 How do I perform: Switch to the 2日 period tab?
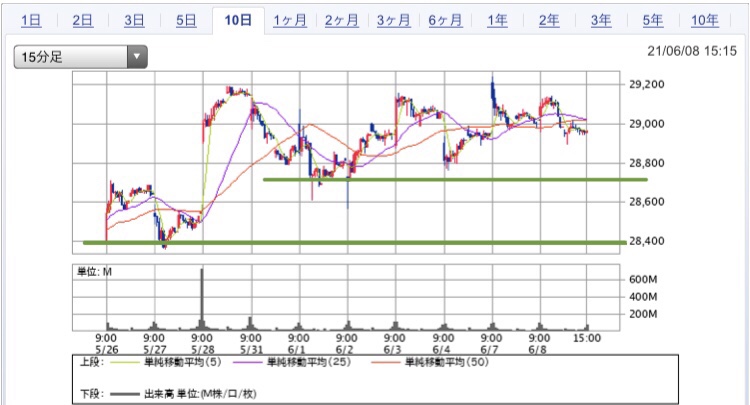pyautogui.click(x=83, y=20)
